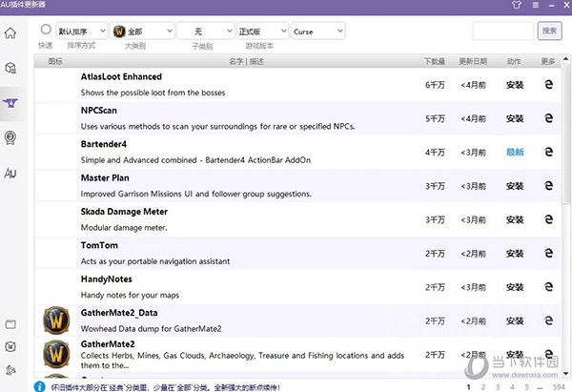This screenshot has height=392, width=572.
Task: Click current page number 1
Action: [x=468, y=387]
